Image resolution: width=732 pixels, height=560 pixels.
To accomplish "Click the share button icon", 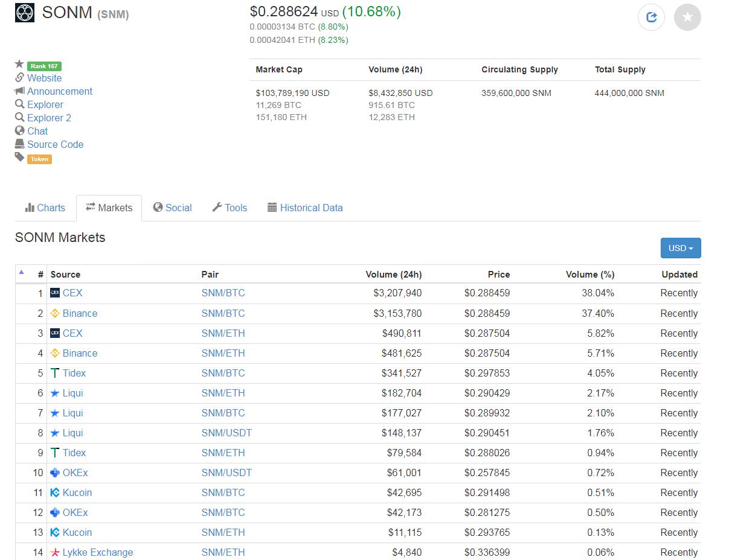I will (x=651, y=17).
